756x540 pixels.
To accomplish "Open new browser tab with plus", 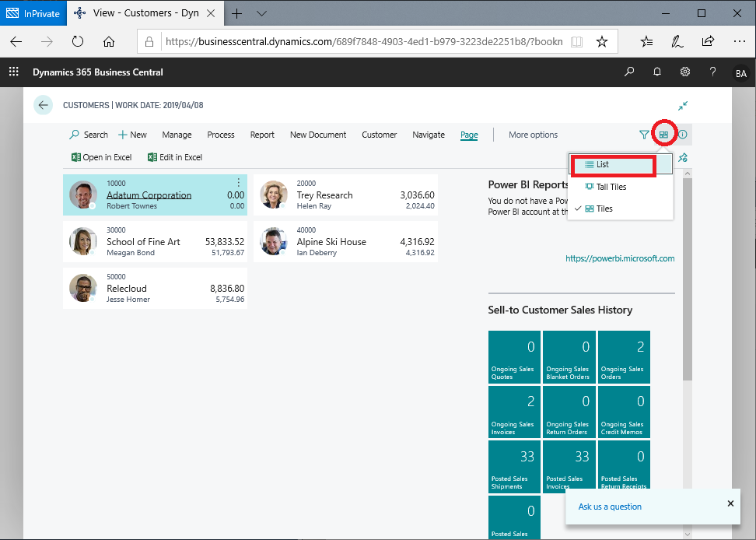I will (x=236, y=13).
